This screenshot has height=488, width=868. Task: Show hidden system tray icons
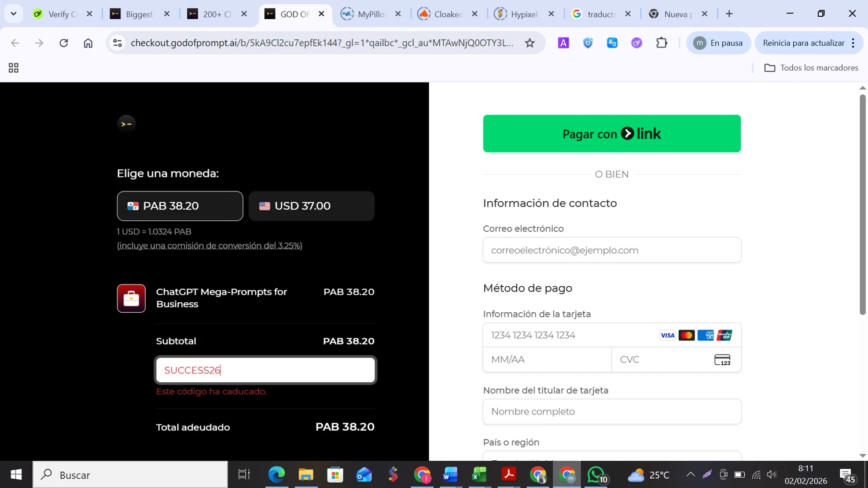pos(690,475)
